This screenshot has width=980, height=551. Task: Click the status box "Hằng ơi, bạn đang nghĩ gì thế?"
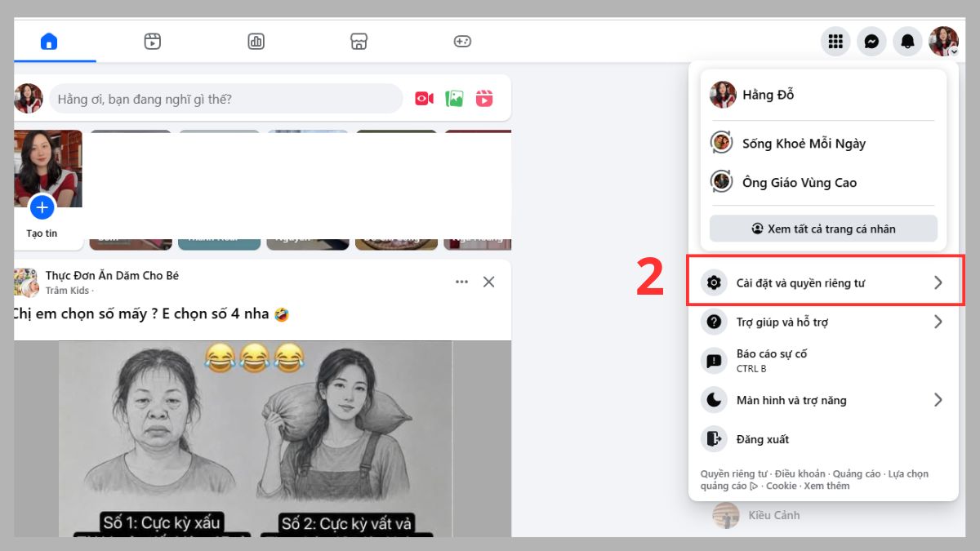(x=226, y=99)
